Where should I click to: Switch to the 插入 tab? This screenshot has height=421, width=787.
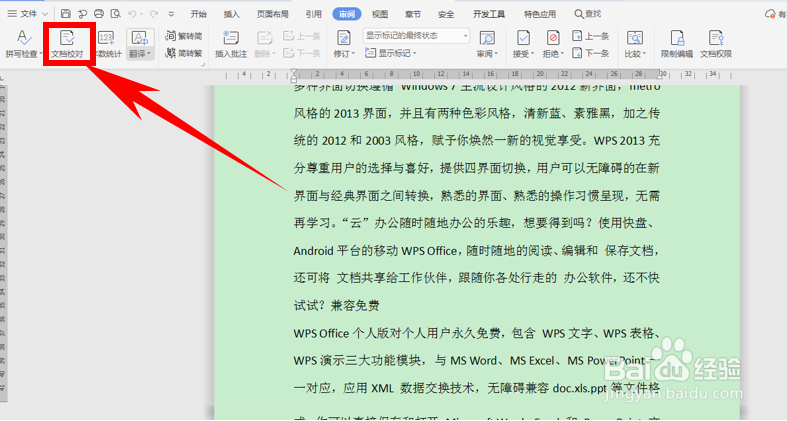coord(231,14)
